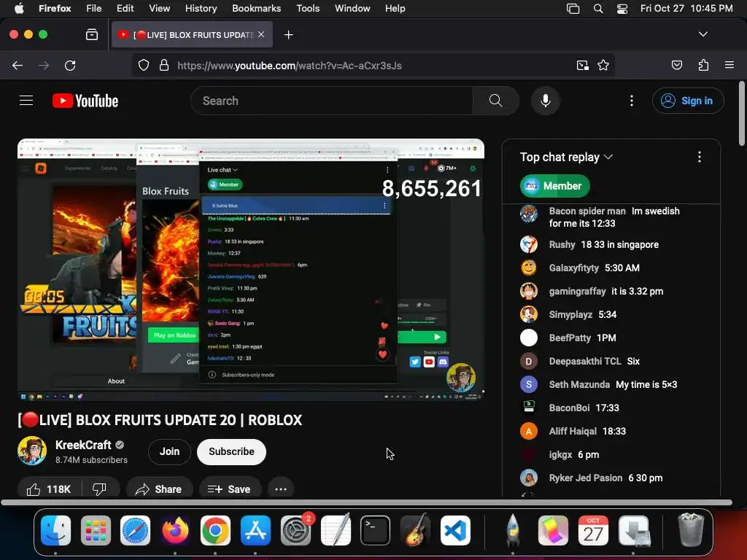
Task: Open Finder from the dock
Action: 55,531
